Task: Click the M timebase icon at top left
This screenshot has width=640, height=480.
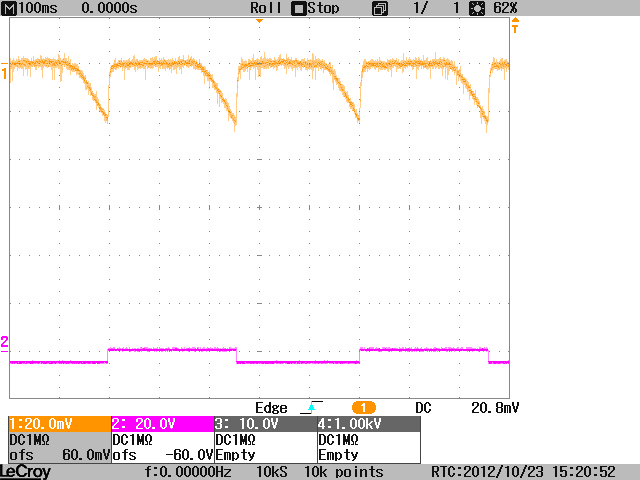Action: coord(9,8)
